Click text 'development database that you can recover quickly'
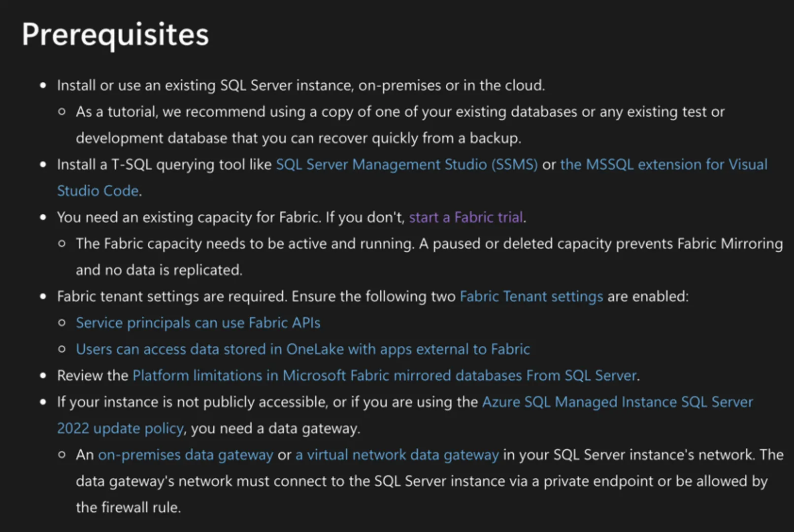This screenshot has height=532, width=794. pyautogui.click(x=247, y=138)
